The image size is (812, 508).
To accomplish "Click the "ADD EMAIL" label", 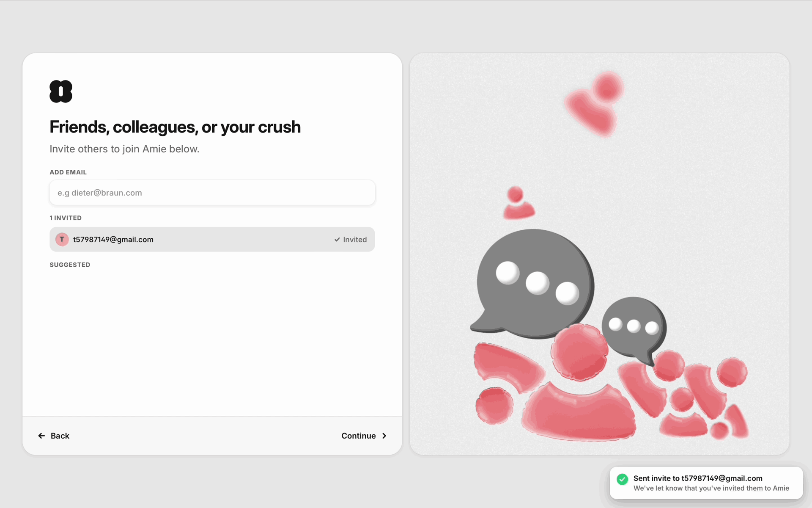I will tap(68, 172).
